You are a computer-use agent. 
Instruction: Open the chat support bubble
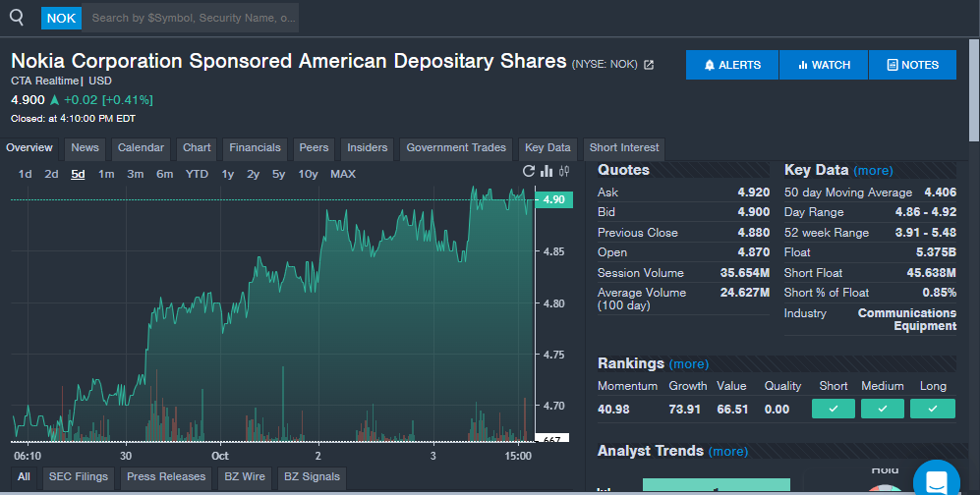pyautogui.click(x=935, y=481)
